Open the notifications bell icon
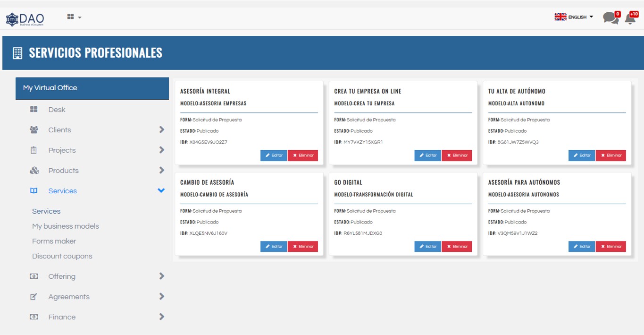 pyautogui.click(x=630, y=18)
